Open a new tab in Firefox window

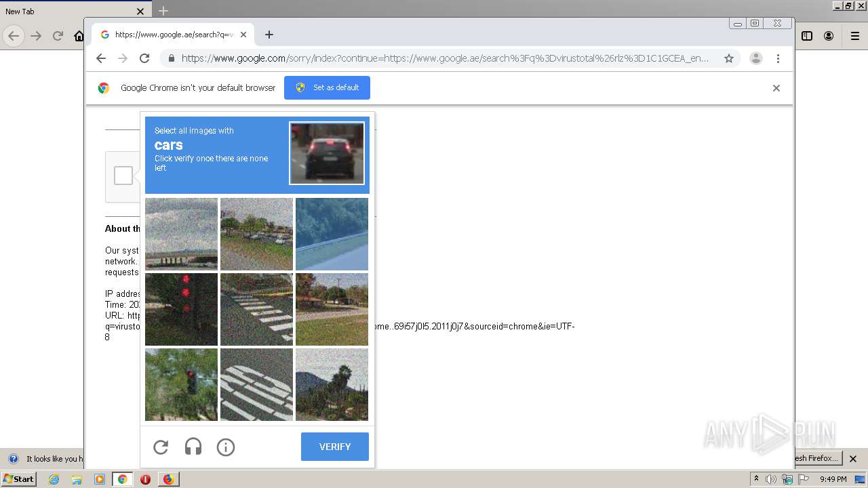(163, 11)
